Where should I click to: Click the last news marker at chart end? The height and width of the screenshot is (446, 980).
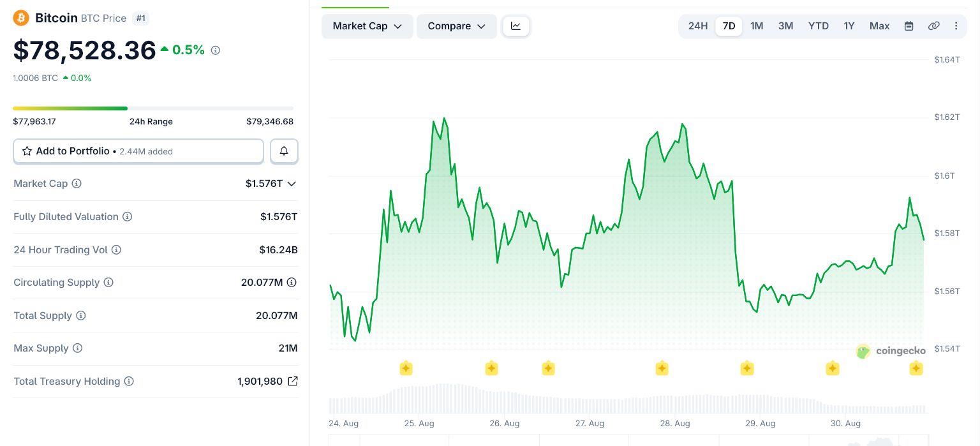pos(916,368)
